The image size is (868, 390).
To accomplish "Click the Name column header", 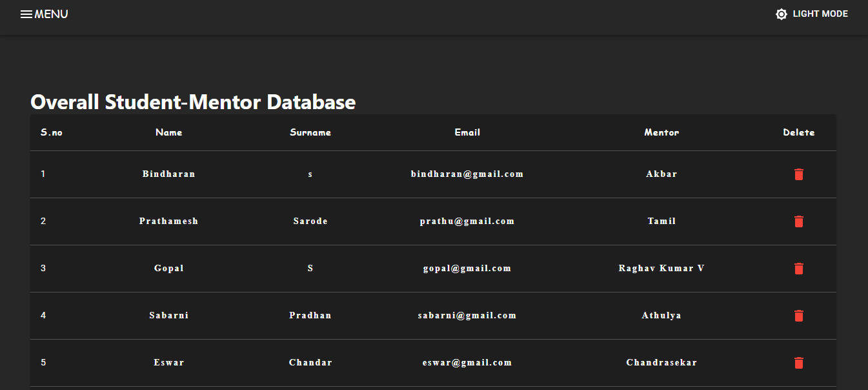I will (169, 132).
